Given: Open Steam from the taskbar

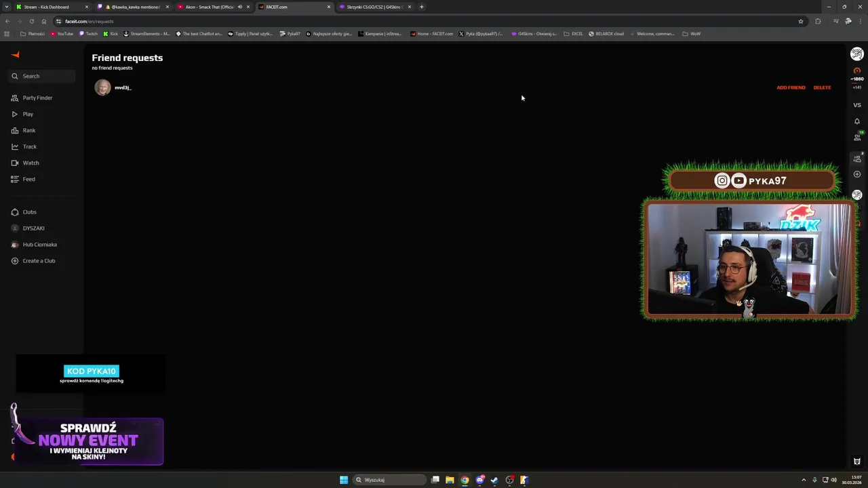Looking at the screenshot, I should [x=494, y=480].
